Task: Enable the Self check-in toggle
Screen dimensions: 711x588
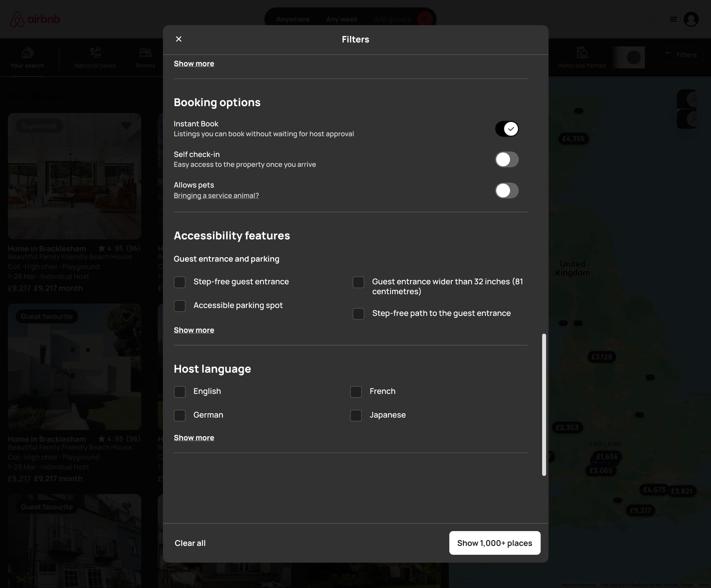Action: pos(507,160)
